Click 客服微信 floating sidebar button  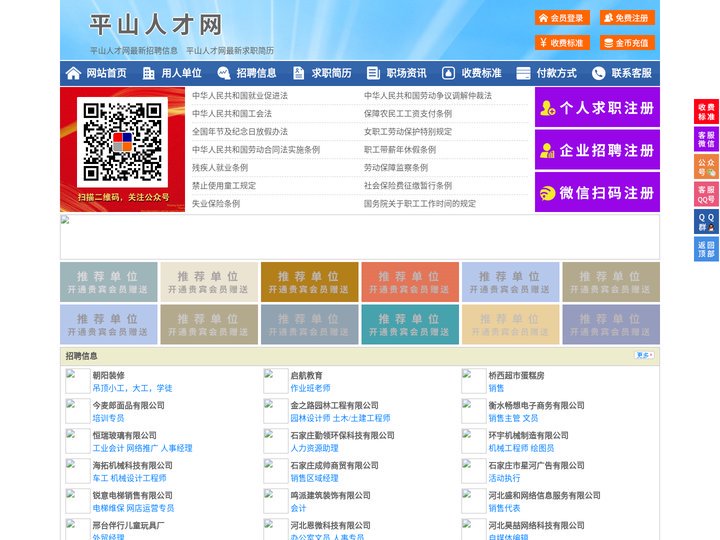706,139
